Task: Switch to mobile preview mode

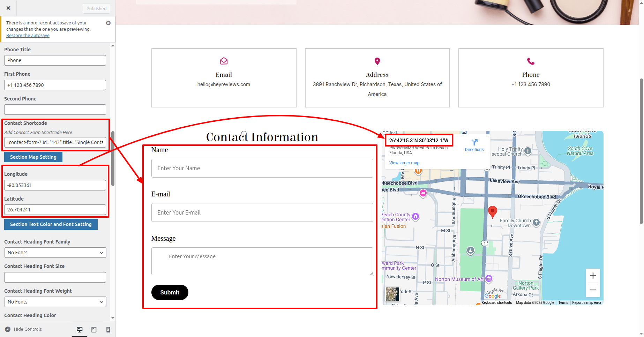Action: coord(108,330)
